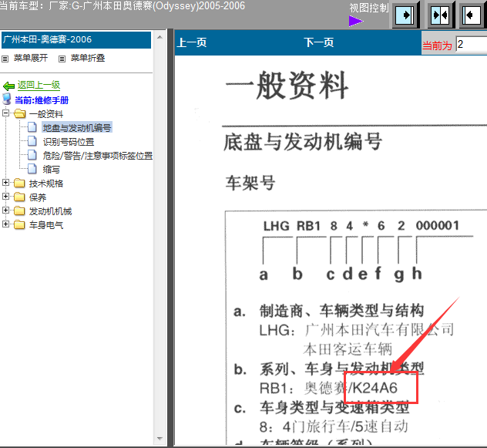Click the purple arrow under 视图控制
The image size is (487, 448).
(356, 21)
